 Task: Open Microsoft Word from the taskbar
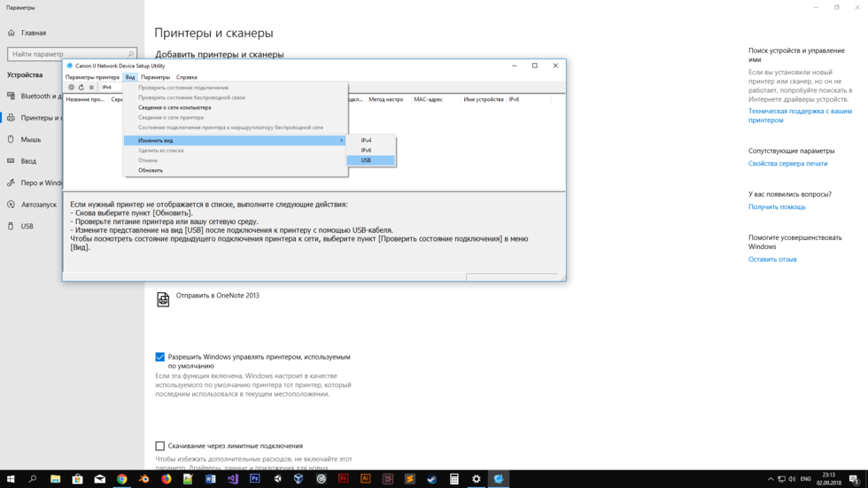click(210, 479)
